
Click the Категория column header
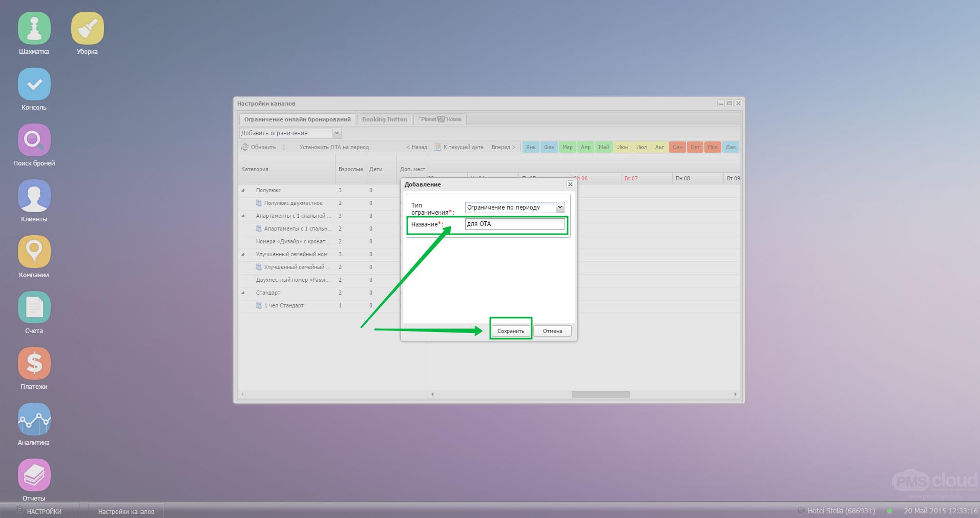pos(286,169)
